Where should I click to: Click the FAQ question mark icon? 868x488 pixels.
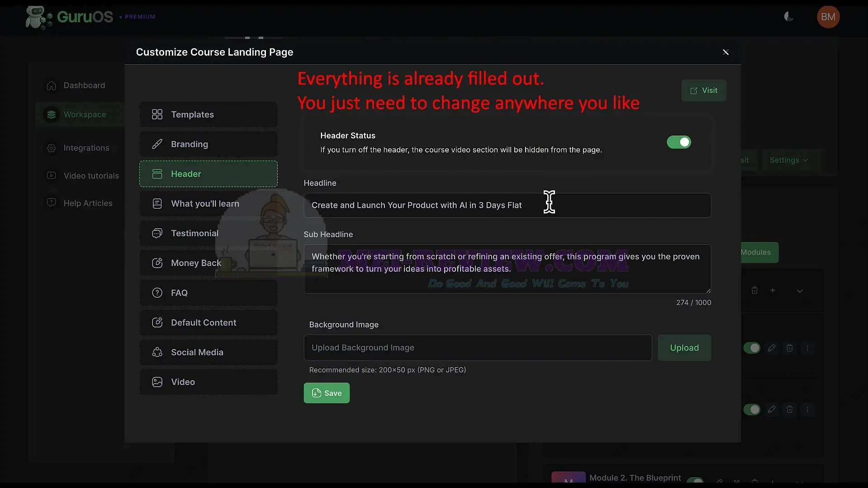157,293
